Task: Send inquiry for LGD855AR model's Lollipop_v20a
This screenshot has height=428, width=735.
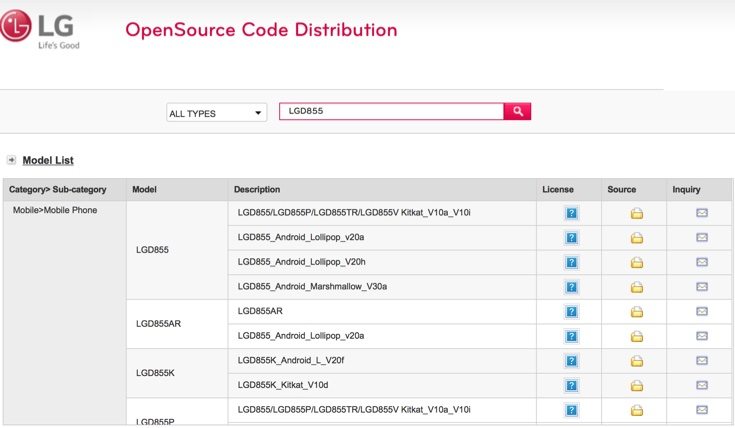Action: point(702,336)
